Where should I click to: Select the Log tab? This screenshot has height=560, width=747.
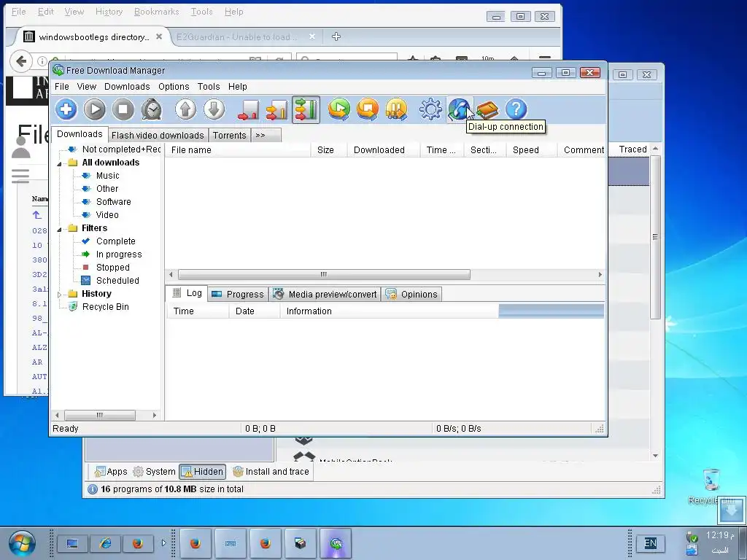(187, 293)
